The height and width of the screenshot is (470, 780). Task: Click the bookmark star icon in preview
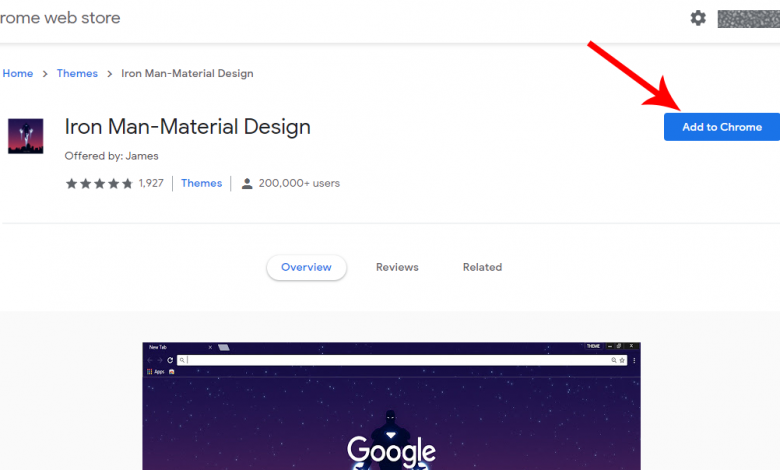tap(622, 360)
